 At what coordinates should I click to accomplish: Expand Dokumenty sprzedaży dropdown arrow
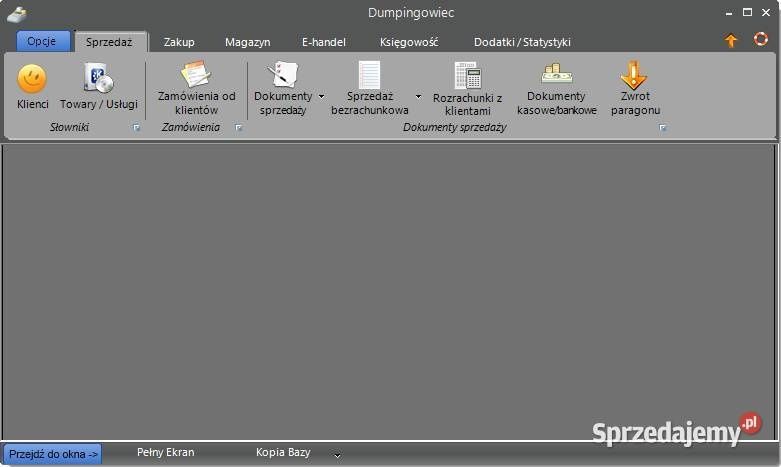click(321, 96)
